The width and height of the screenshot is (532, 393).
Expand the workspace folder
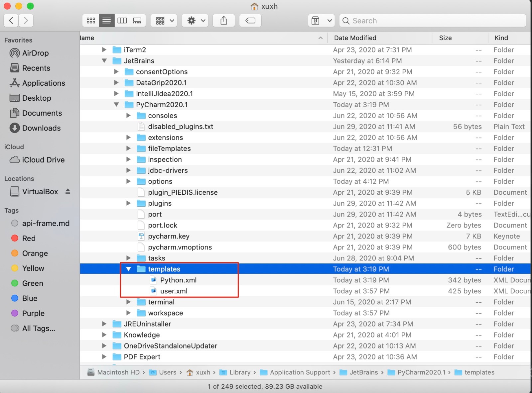128,313
